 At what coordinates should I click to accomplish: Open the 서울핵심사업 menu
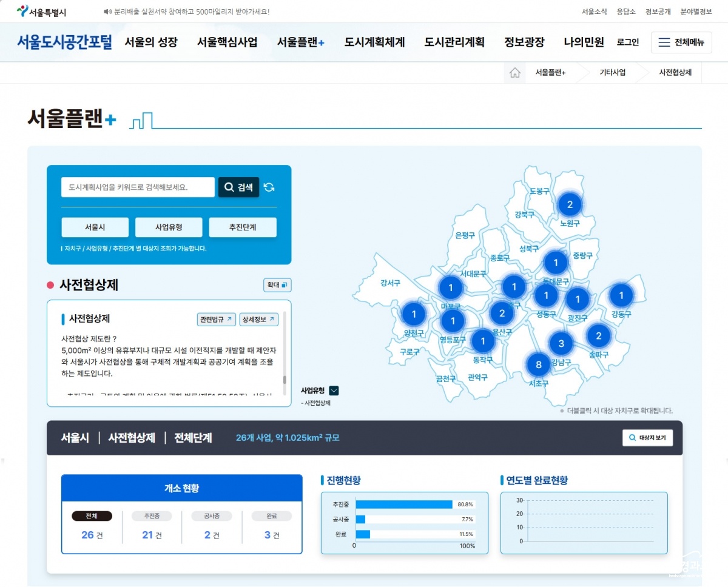coord(227,42)
